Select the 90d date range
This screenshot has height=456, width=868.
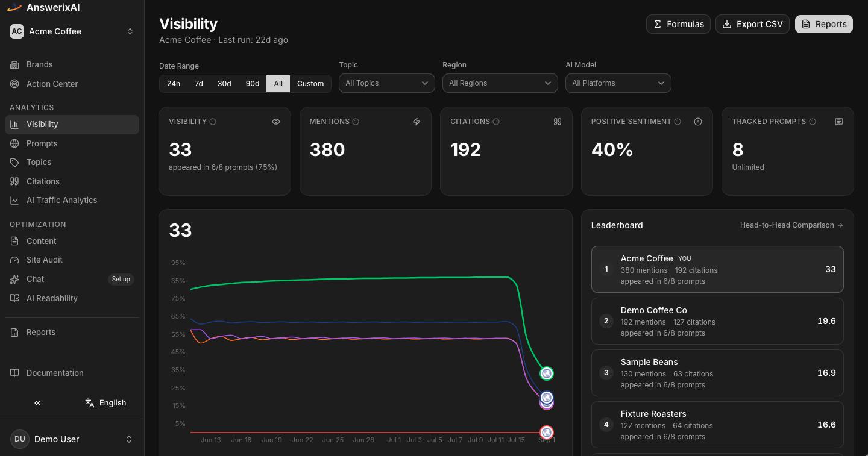pyautogui.click(x=253, y=84)
